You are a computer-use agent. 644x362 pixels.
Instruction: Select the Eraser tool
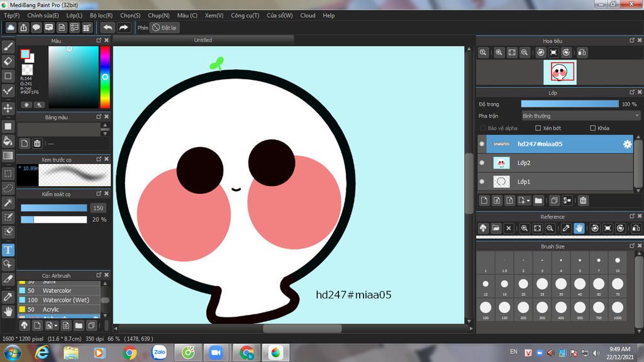(8, 62)
